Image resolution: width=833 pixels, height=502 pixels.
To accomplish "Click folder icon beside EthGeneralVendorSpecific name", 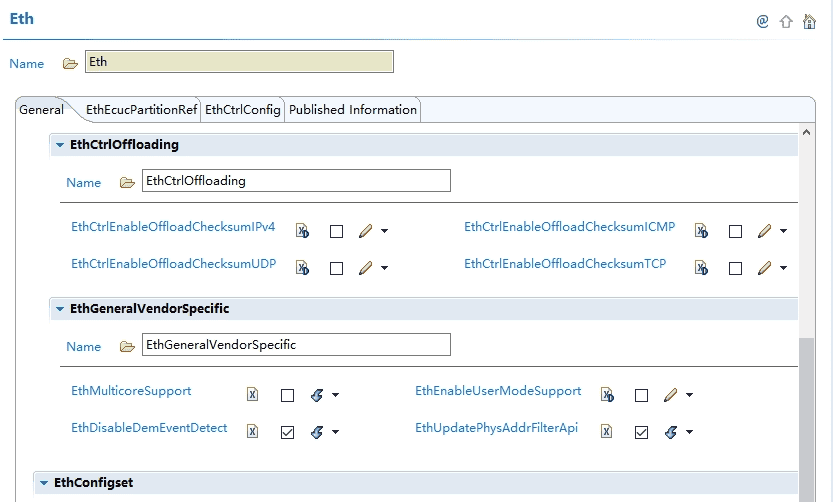I will [x=127, y=346].
